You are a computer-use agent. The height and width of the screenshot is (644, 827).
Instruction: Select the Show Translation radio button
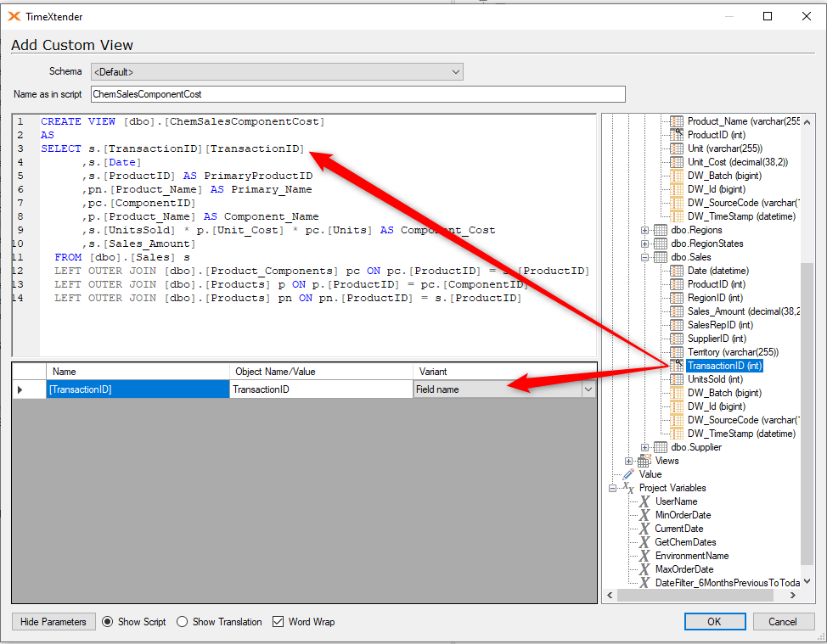coord(183,622)
